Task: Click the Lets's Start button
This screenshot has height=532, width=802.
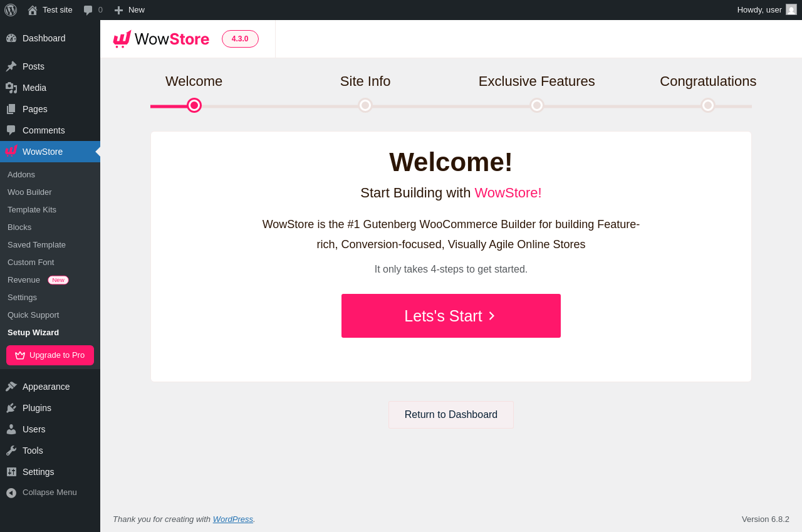Action: [451, 316]
